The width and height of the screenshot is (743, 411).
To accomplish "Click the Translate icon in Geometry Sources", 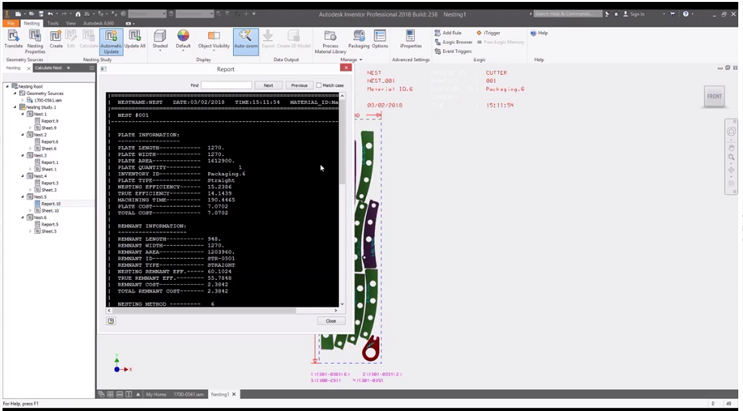I will pos(13,38).
